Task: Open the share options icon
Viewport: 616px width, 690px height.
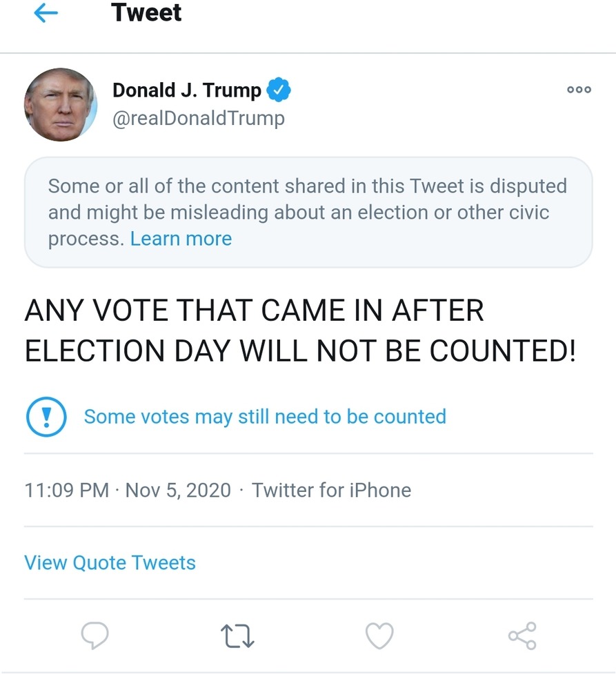Action: (522, 635)
